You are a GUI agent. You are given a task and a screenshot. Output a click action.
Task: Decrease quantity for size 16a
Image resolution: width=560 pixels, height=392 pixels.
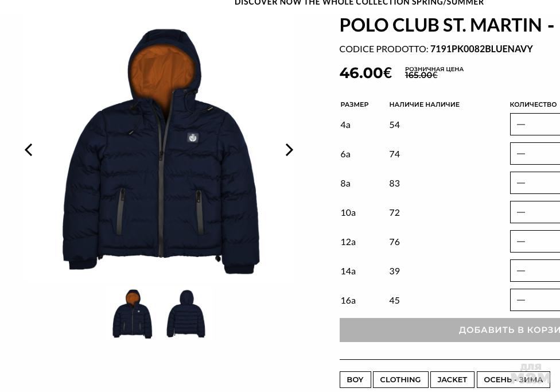[x=521, y=300]
